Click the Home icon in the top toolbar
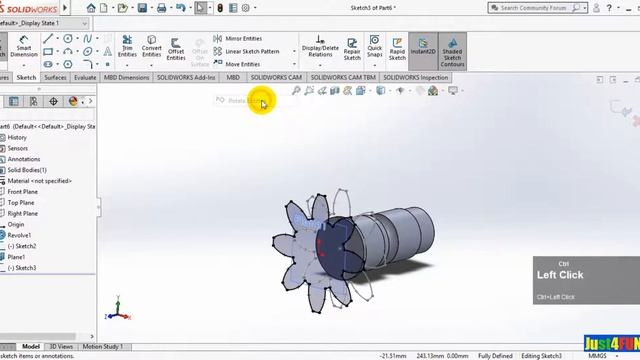 (91, 8)
